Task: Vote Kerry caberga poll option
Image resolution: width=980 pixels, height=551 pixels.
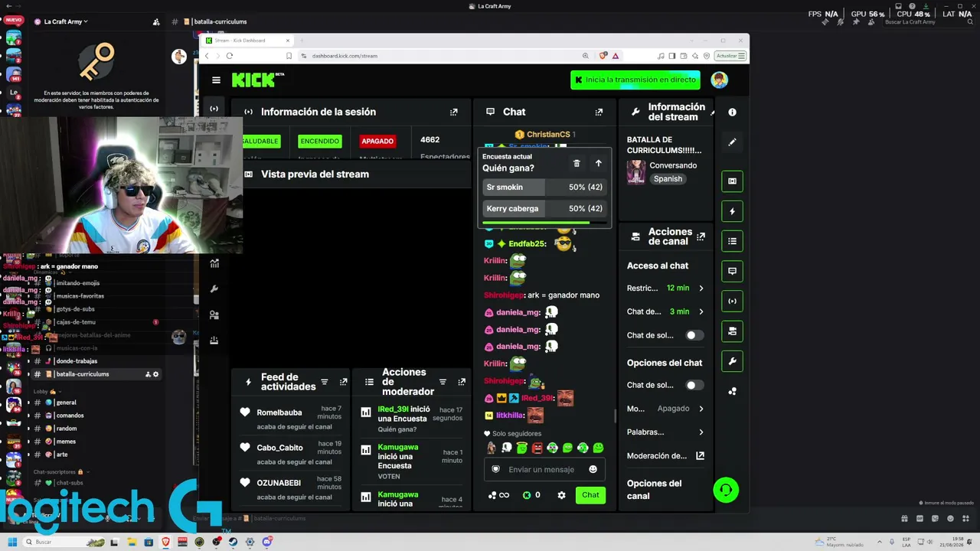Action: pos(544,209)
